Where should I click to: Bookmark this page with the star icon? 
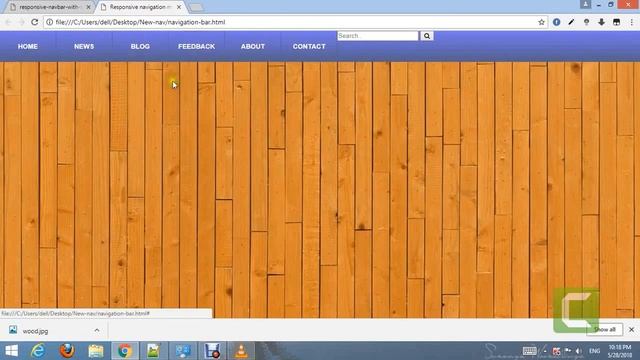coord(542,22)
